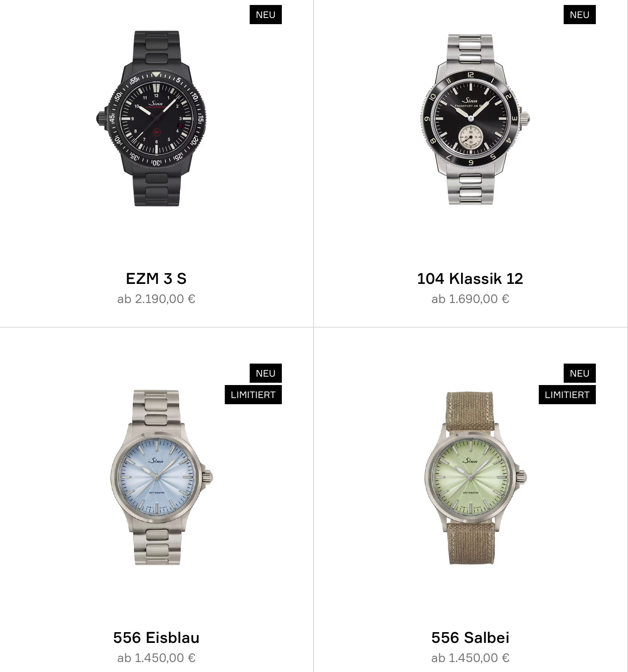
Task: Select the price ab 2.190,00 €
Action: [156, 299]
